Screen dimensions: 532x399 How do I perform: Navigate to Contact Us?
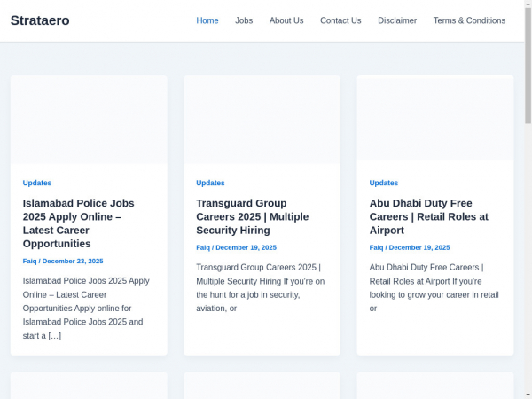click(340, 20)
